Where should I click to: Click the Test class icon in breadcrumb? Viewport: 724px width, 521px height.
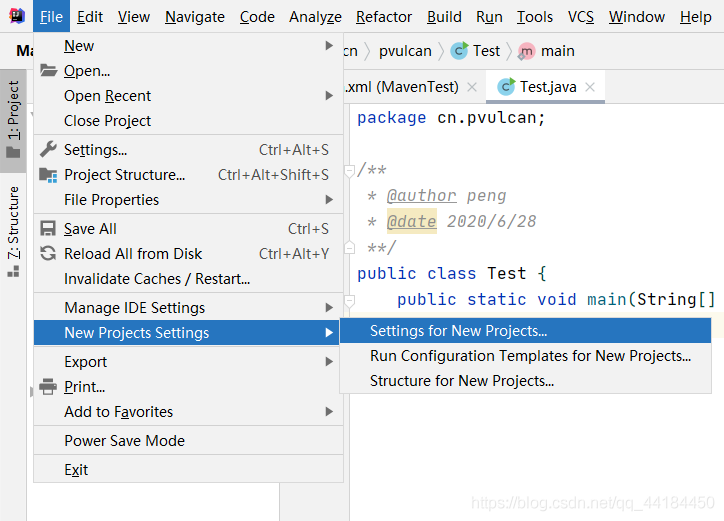coord(459,51)
